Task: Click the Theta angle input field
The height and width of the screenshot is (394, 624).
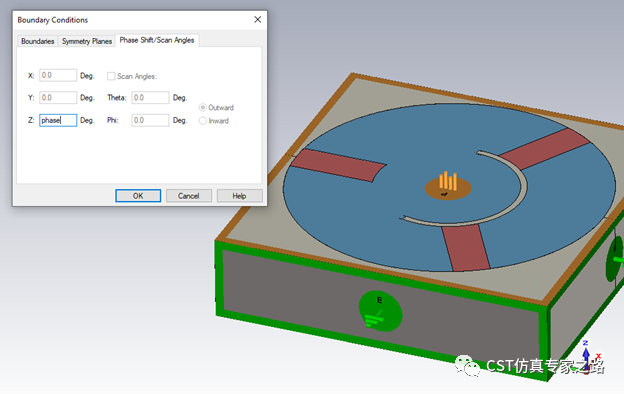Action: click(x=150, y=98)
